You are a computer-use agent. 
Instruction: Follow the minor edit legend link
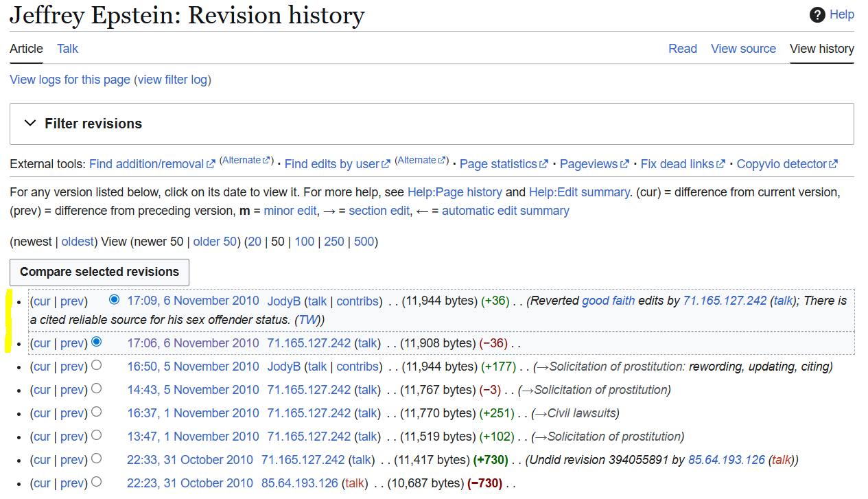pyautogui.click(x=290, y=211)
